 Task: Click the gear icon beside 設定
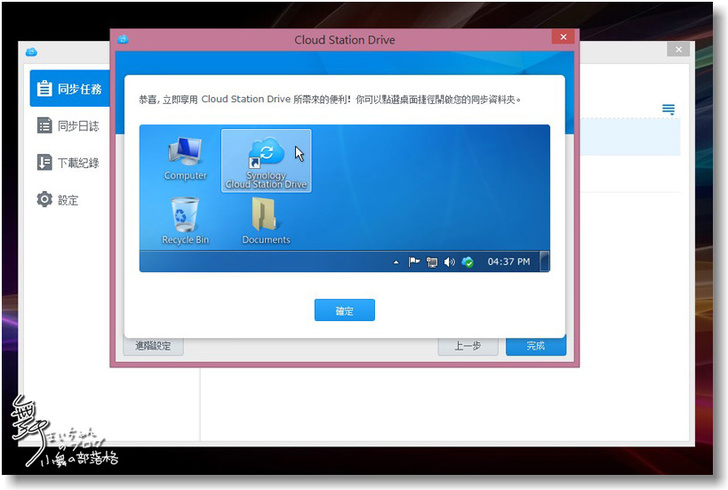click(x=45, y=199)
